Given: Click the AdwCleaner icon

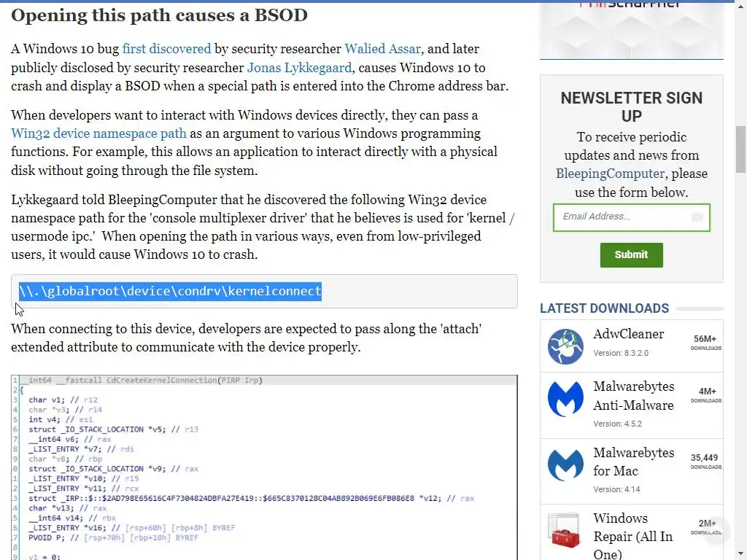Looking at the screenshot, I should pyautogui.click(x=565, y=346).
